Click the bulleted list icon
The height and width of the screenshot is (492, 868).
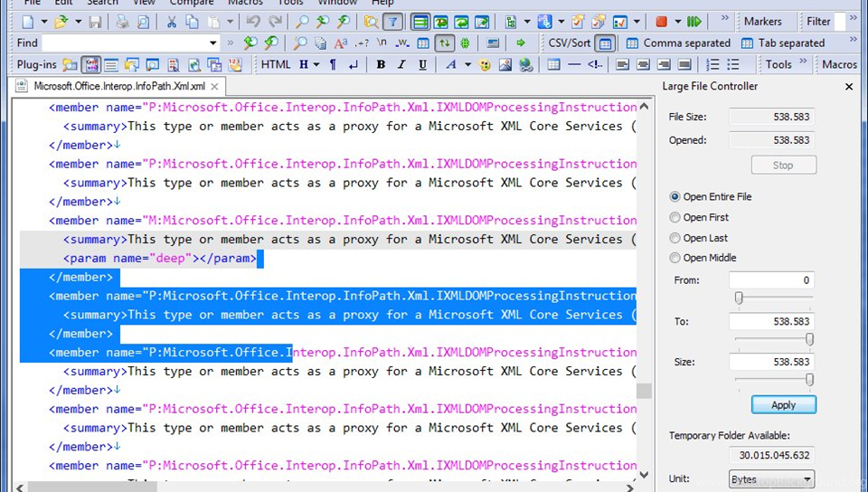(733, 65)
